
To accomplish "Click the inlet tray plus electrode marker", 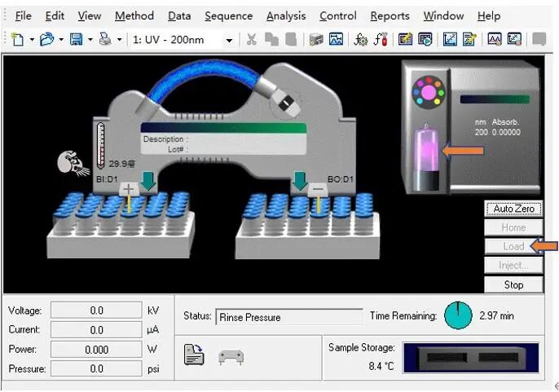I will (128, 189).
